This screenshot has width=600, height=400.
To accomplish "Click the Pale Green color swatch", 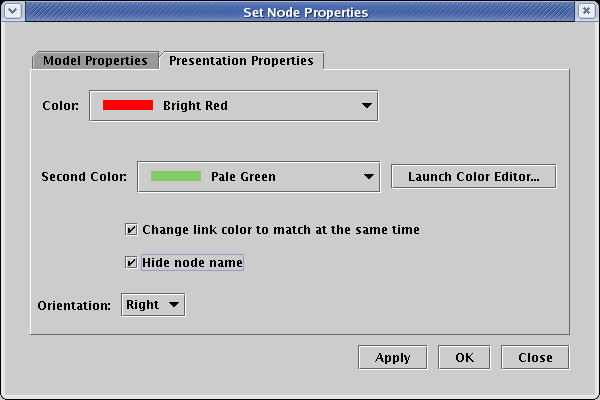I will coord(175,177).
